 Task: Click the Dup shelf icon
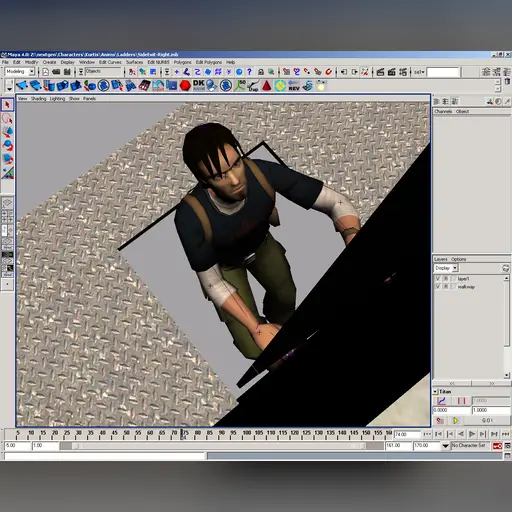tap(253, 86)
